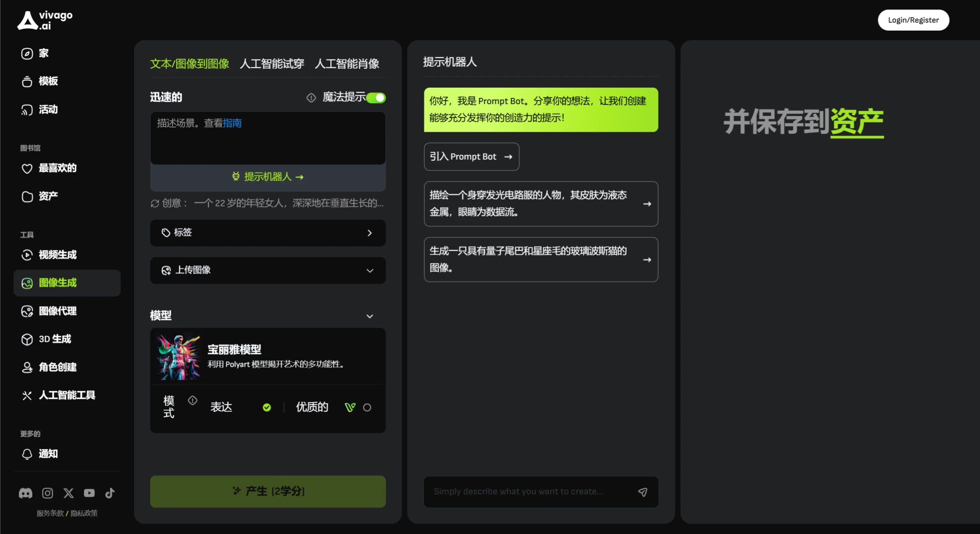980x534 pixels.
Task: Collapse the 模型 section
Action: click(370, 316)
